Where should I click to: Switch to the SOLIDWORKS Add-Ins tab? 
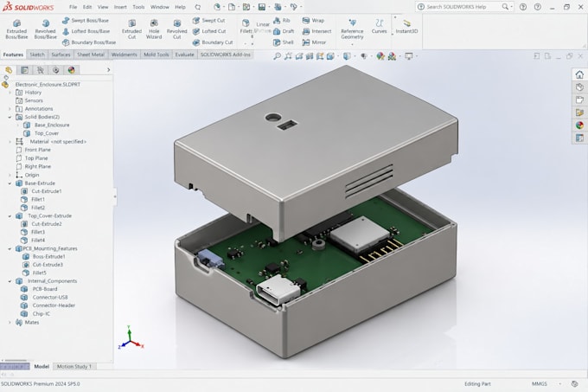point(225,55)
